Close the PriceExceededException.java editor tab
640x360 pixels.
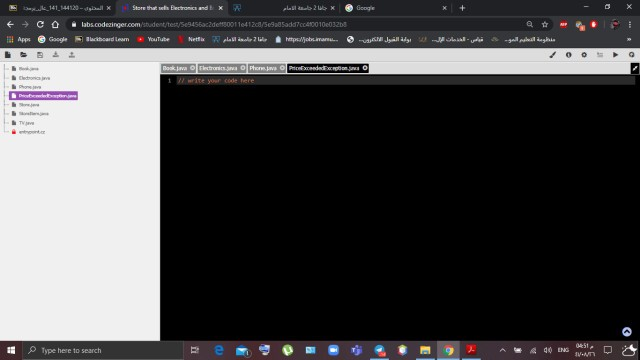365,68
